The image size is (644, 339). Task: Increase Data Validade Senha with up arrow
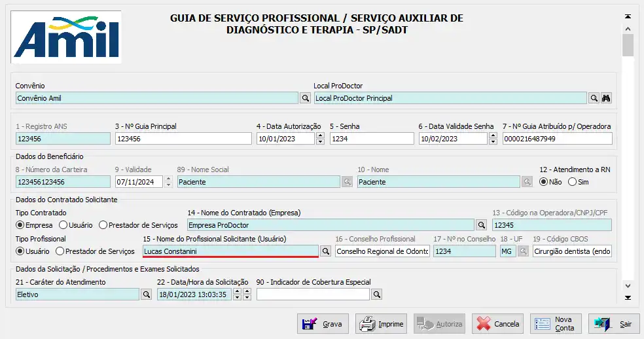[493, 135]
